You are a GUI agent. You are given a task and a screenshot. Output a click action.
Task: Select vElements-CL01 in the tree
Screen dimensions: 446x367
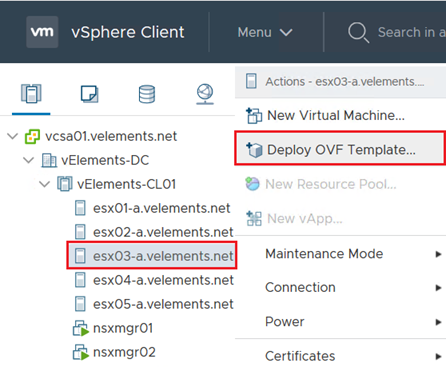126,184
